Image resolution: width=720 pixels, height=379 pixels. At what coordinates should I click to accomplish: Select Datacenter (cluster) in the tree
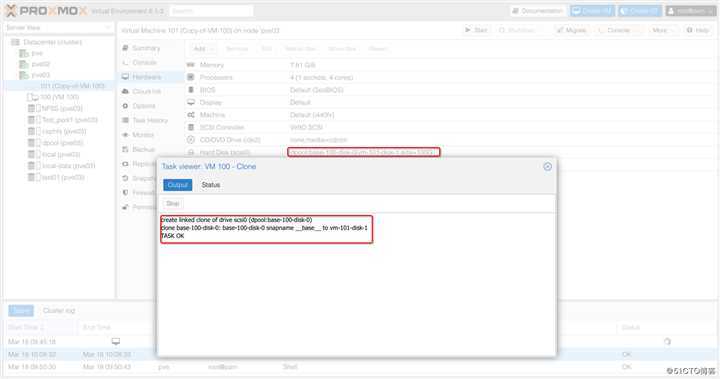coord(52,42)
